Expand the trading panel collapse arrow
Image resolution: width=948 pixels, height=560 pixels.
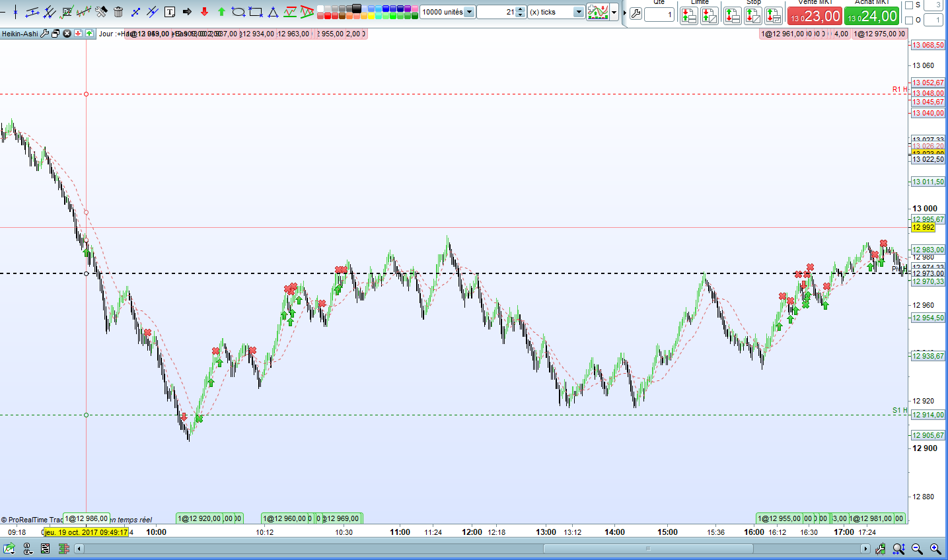[x=625, y=13]
